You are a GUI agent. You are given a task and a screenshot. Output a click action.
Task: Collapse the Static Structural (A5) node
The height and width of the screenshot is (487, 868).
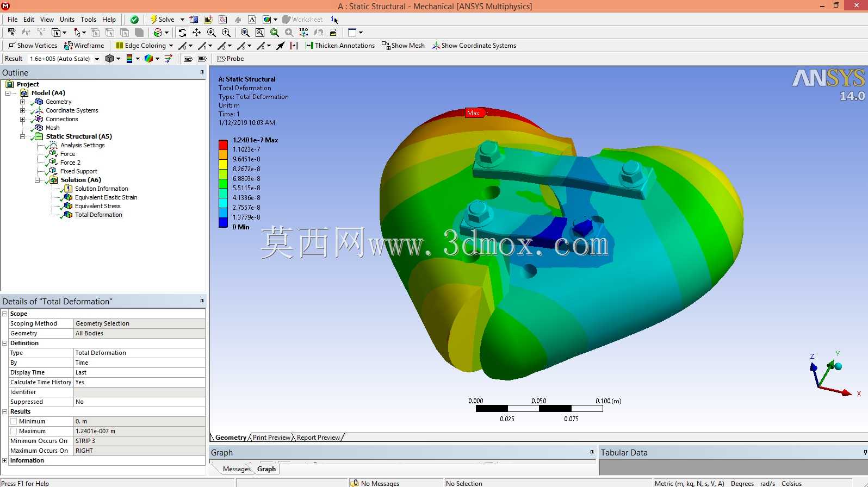pyautogui.click(x=22, y=136)
